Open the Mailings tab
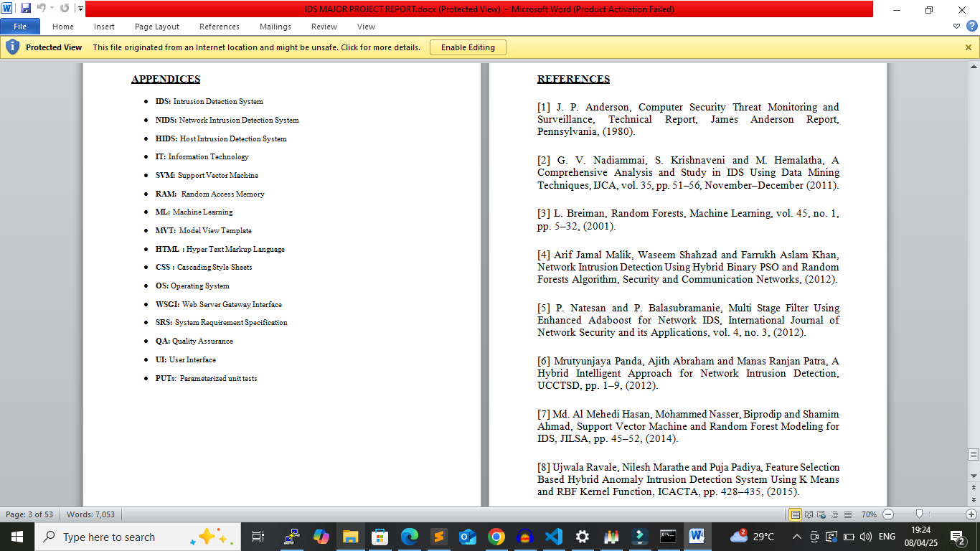Viewport: 980px width, 551px height. [275, 27]
